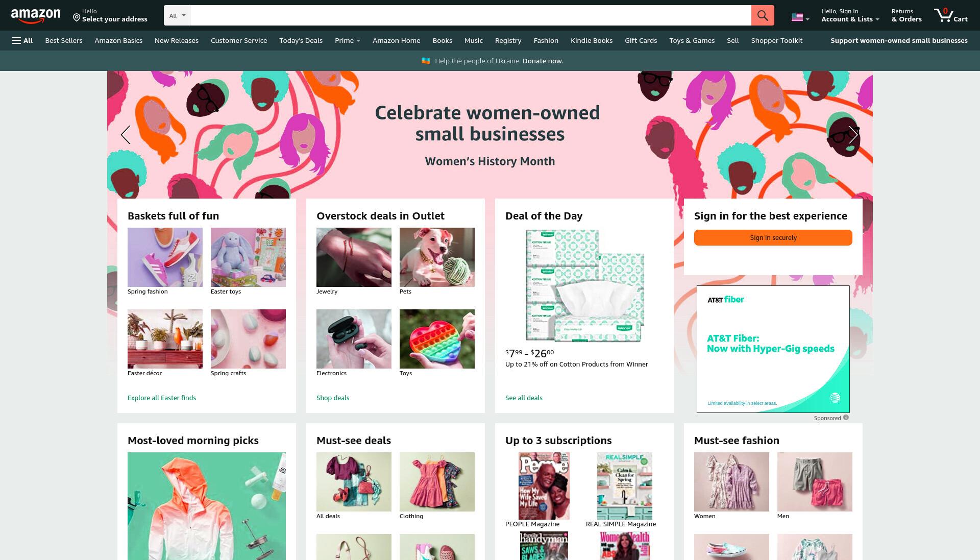Go to Books section
Image resolution: width=980 pixels, height=560 pixels.
point(443,40)
